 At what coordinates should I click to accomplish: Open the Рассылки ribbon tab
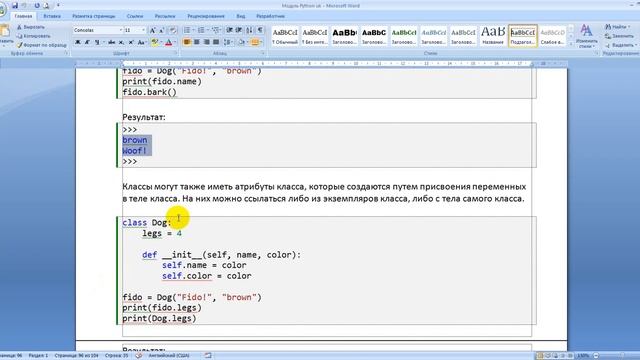tap(165, 16)
